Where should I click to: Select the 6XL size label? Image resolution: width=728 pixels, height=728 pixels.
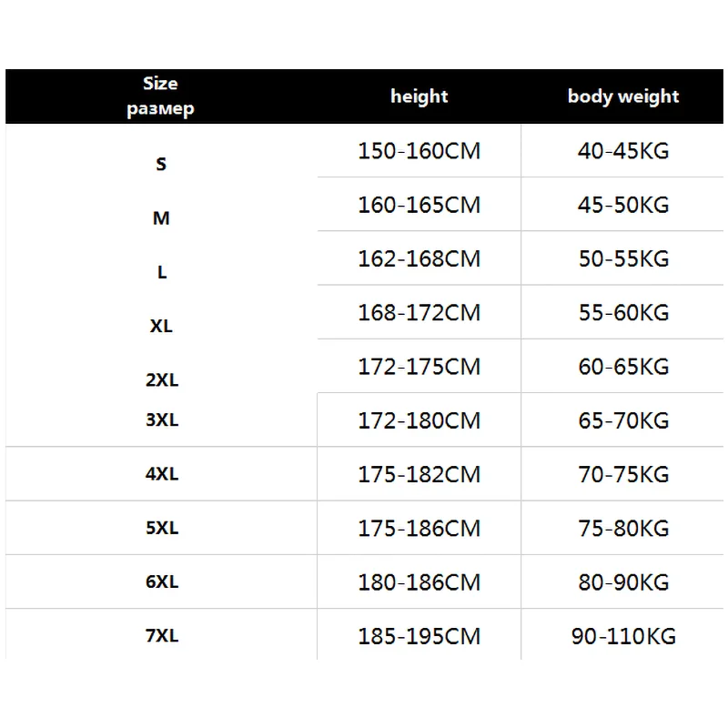[162, 581]
